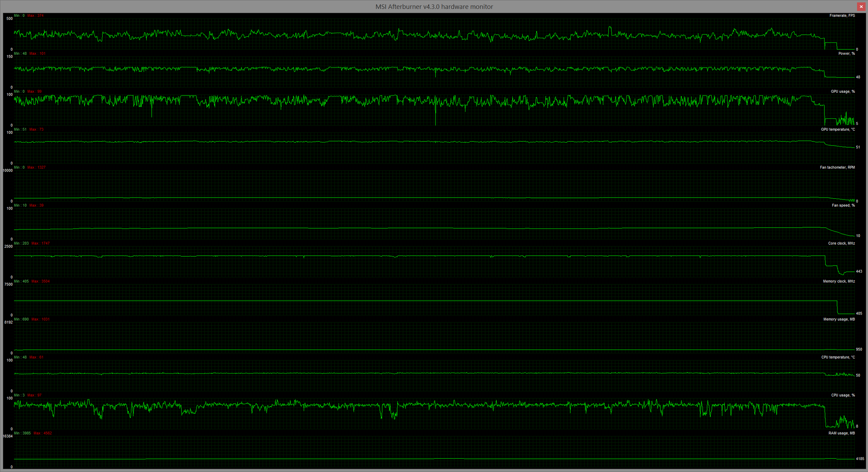
Task: Click the RAM usage Min : 3985 readout
Action: [x=22, y=433]
